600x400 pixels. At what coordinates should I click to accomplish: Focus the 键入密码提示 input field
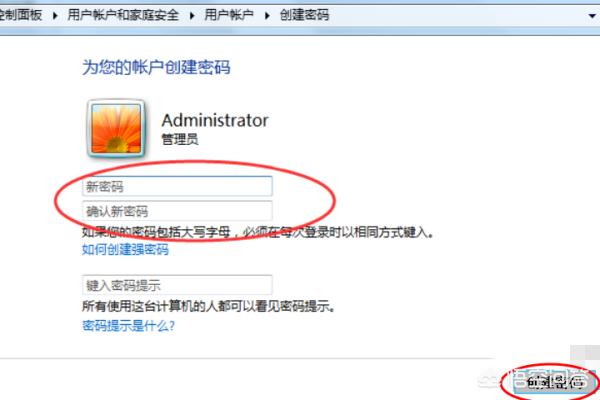tap(177, 285)
